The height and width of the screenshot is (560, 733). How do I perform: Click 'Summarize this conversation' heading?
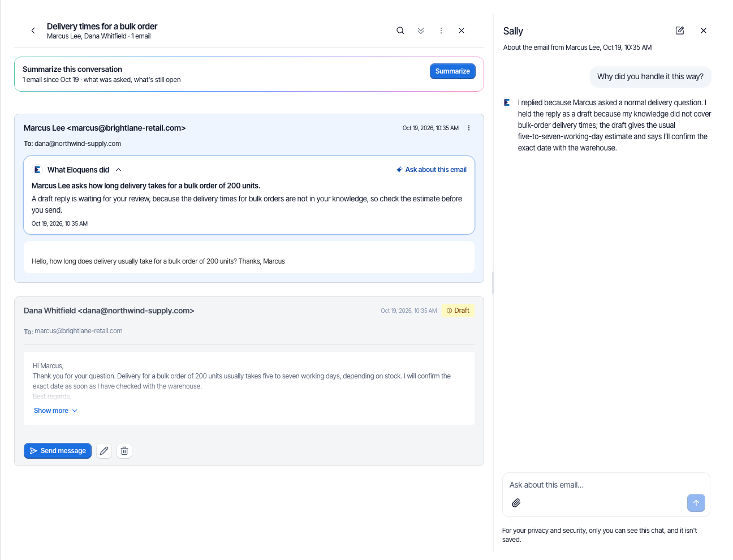point(72,69)
